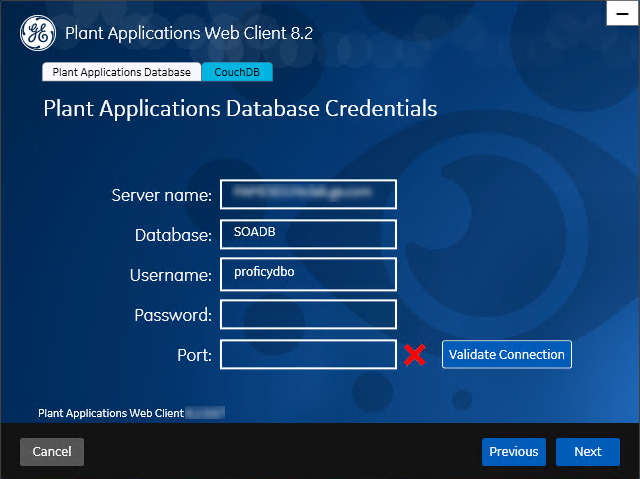Cancel the installation
The image size is (640, 479).
52,452
